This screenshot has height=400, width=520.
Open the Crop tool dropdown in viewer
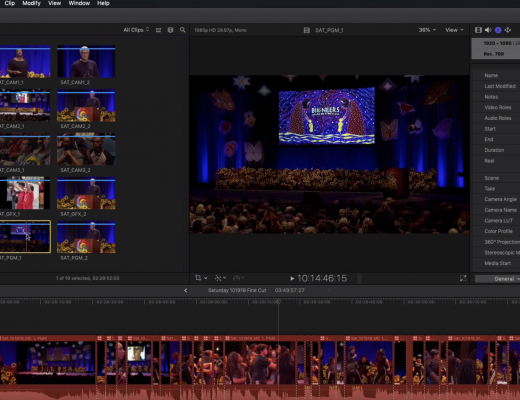(x=201, y=278)
